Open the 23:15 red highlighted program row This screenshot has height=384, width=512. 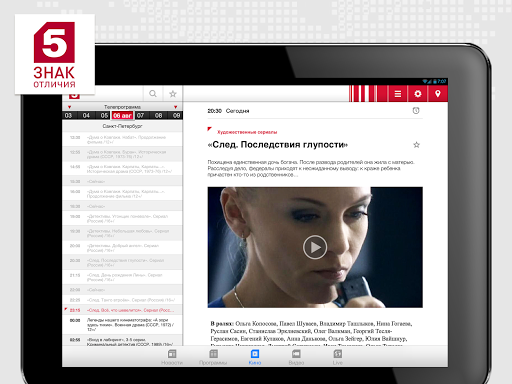pos(122,310)
